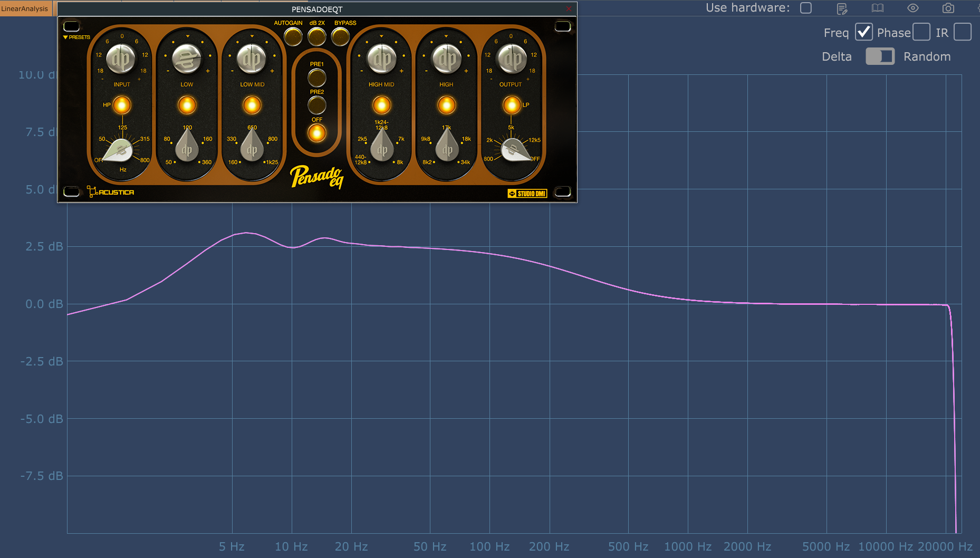
Task: Click the PENSADOEQT window title
Action: point(317,9)
